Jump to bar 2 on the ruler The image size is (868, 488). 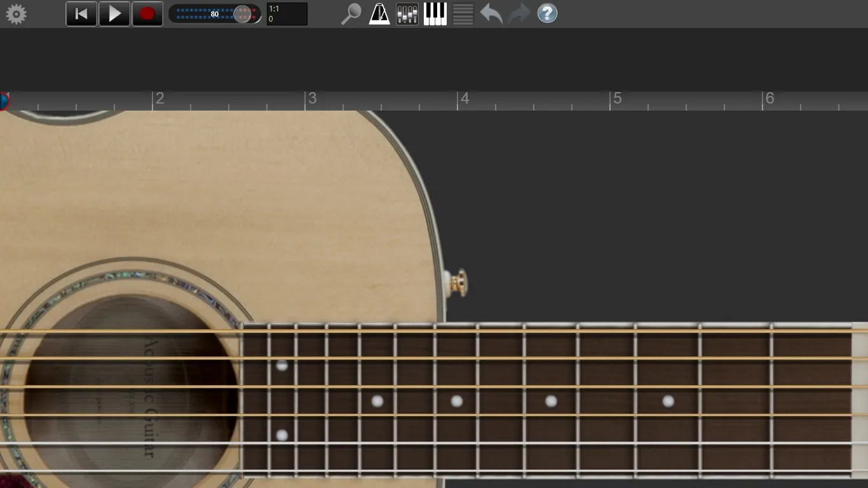[160, 98]
